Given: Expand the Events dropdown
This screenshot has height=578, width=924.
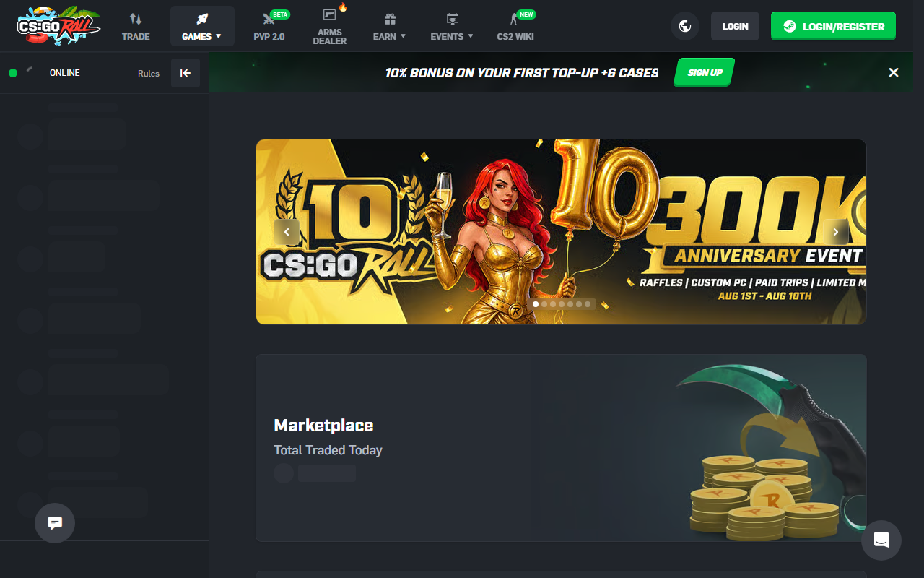Looking at the screenshot, I should (452, 26).
